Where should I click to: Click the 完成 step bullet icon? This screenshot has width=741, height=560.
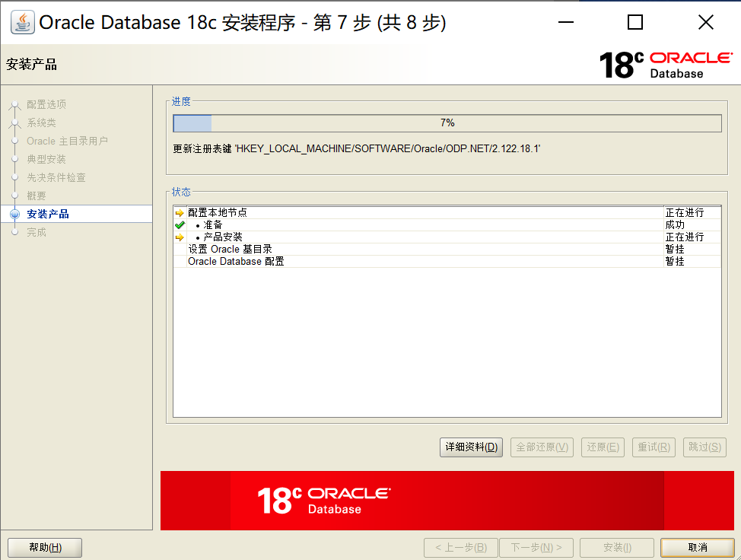click(14, 232)
